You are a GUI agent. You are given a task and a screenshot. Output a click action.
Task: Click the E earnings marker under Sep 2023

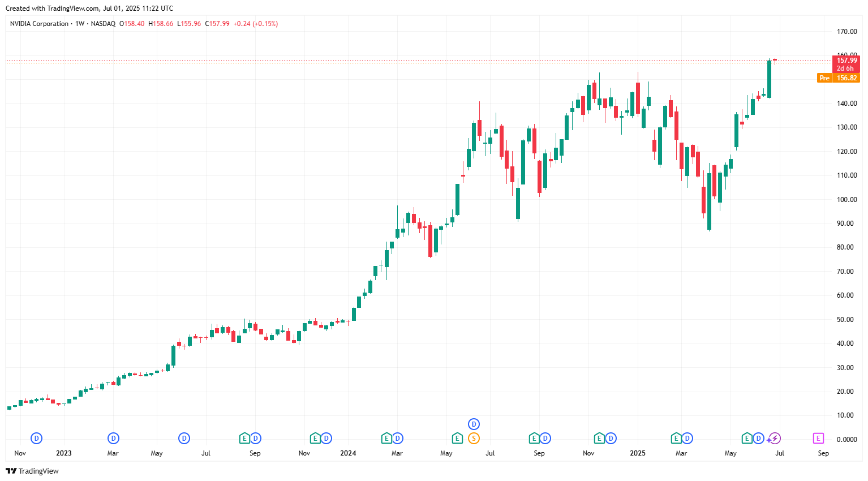click(x=244, y=438)
